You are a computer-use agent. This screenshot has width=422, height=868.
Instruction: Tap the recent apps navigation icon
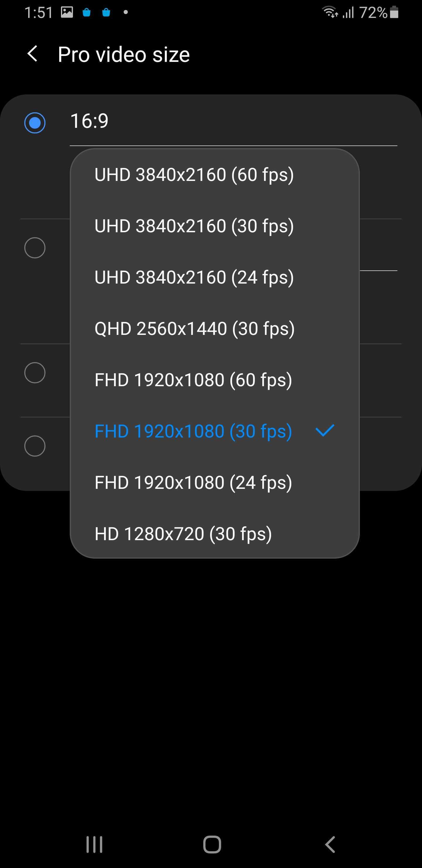pyautogui.click(x=94, y=844)
